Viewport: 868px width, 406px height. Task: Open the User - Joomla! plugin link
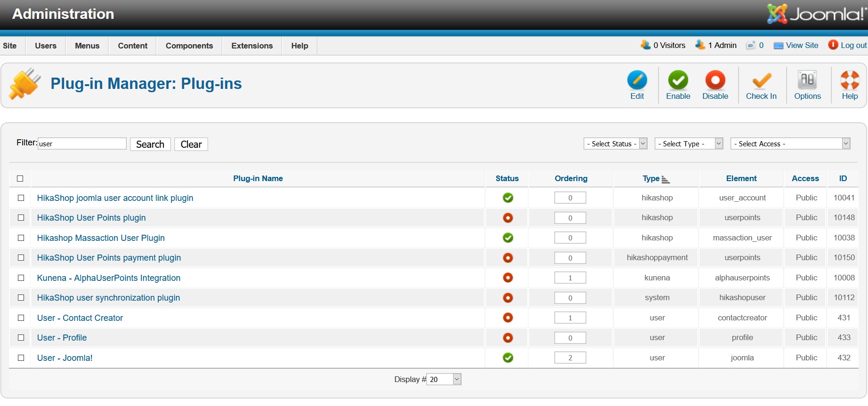(x=65, y=358)
